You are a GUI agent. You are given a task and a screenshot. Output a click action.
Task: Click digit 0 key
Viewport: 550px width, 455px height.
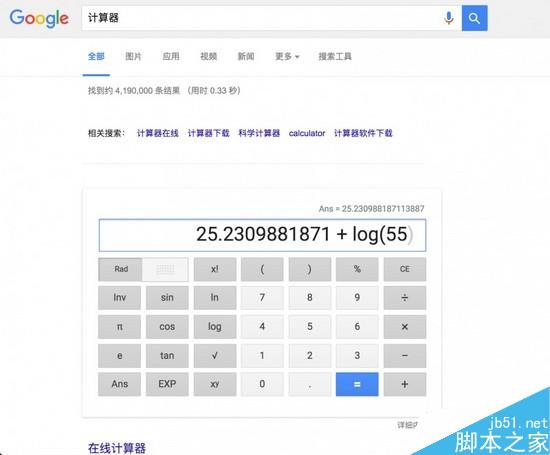pyautogui.click(x=262, y=384)
